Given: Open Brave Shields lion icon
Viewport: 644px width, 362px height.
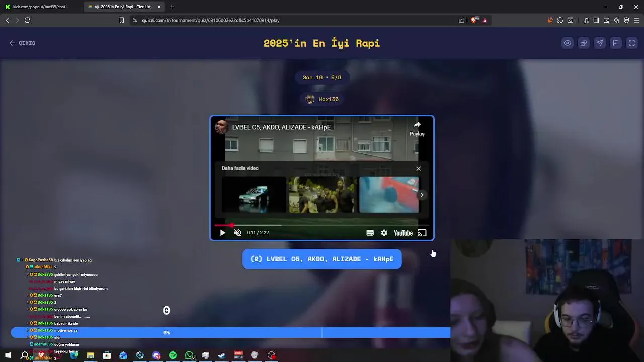Looking at the screenshot, I should click(x=474, y=20).
